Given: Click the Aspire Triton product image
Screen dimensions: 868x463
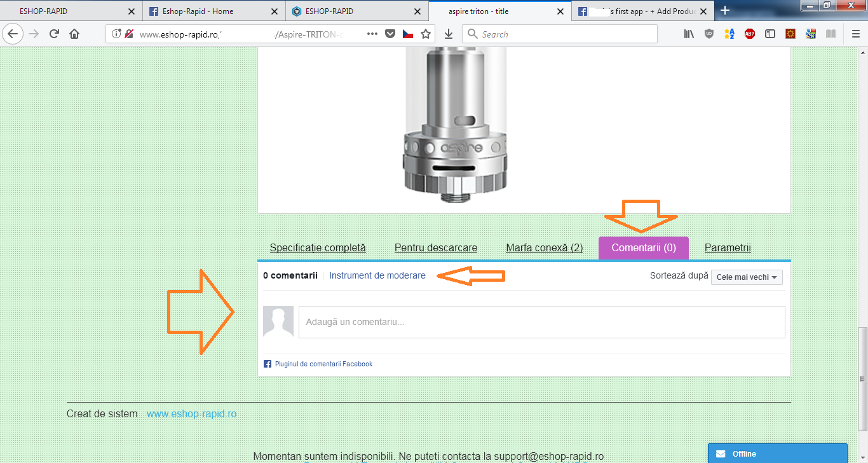Looking at the screenshot, I should pyautogui.click(x=456, y=126).
